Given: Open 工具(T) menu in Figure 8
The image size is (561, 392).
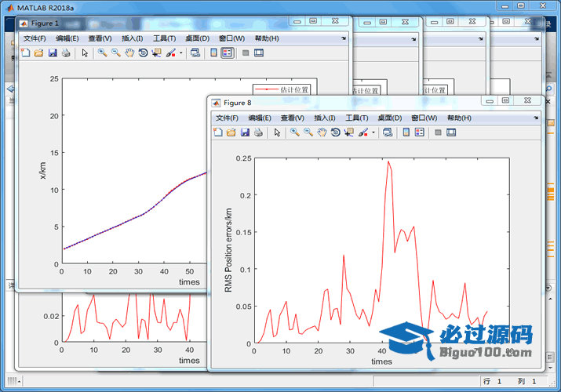Looking at the screenshot, I should [x=357, y=118].
